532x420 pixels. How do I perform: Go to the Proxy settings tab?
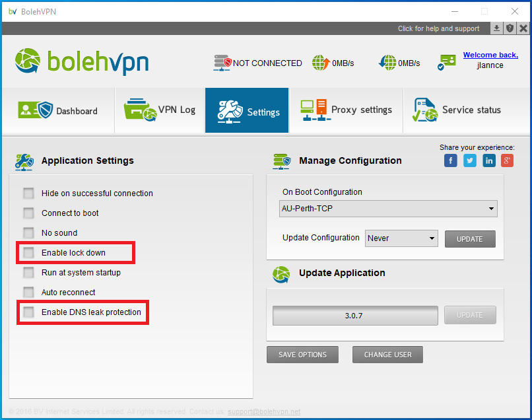[x=347, y=110]
